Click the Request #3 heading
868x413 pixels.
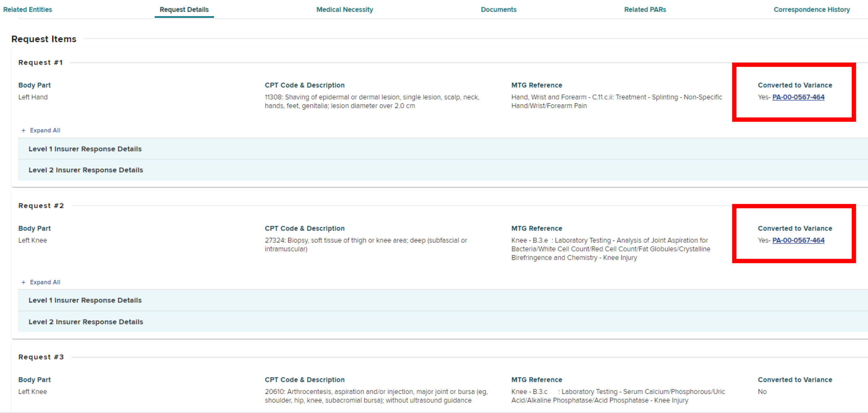click(41, 357)
